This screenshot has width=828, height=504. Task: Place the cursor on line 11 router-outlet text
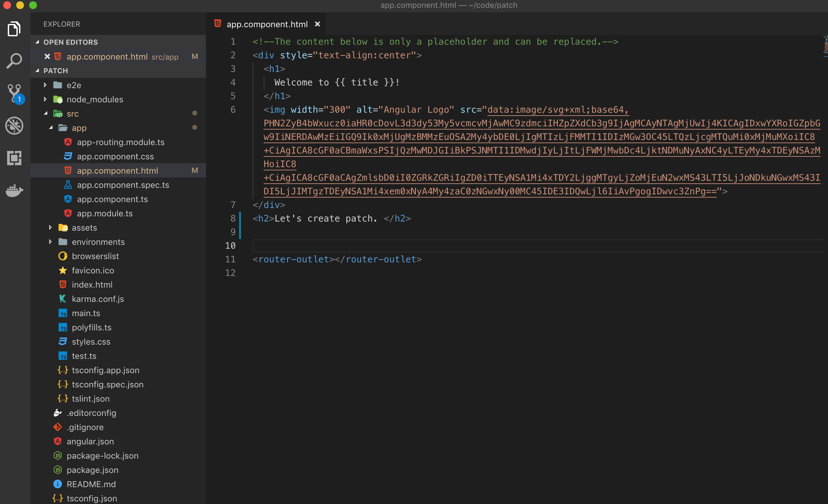point(336,259)
